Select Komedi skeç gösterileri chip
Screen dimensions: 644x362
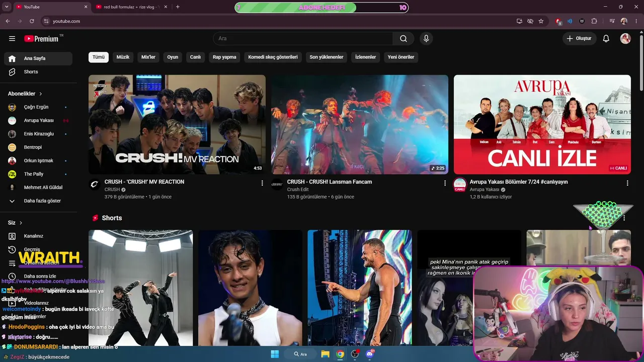tap(273, 57)
